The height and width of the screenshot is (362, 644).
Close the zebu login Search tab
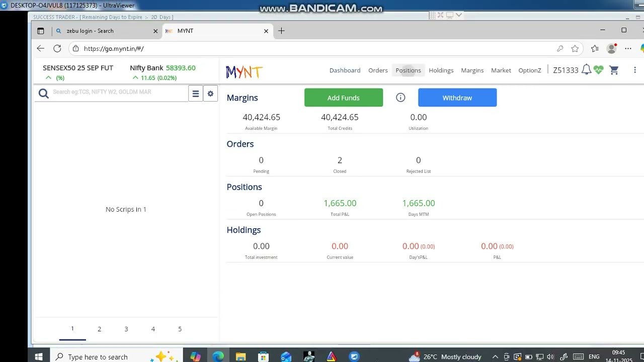155,31
